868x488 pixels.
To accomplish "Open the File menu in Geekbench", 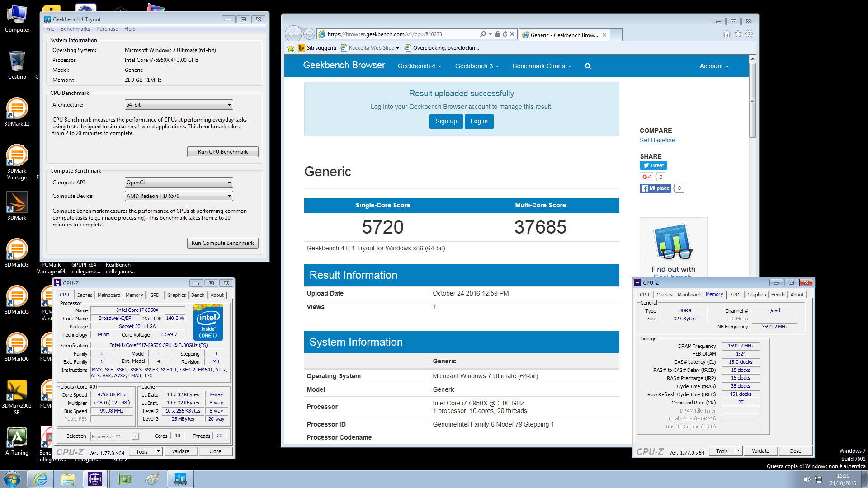I will point(50,29).
